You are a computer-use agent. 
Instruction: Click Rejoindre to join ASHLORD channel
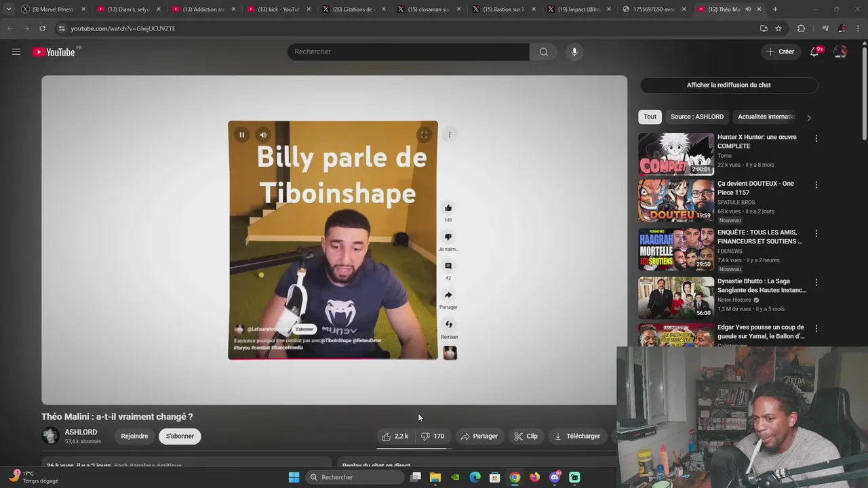(x=134, y=436)
